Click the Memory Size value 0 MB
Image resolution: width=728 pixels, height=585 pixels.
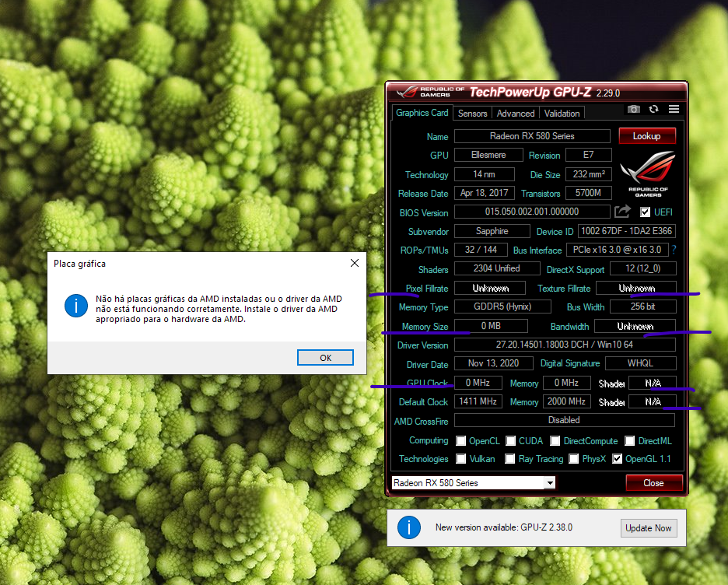pos(491,326)
